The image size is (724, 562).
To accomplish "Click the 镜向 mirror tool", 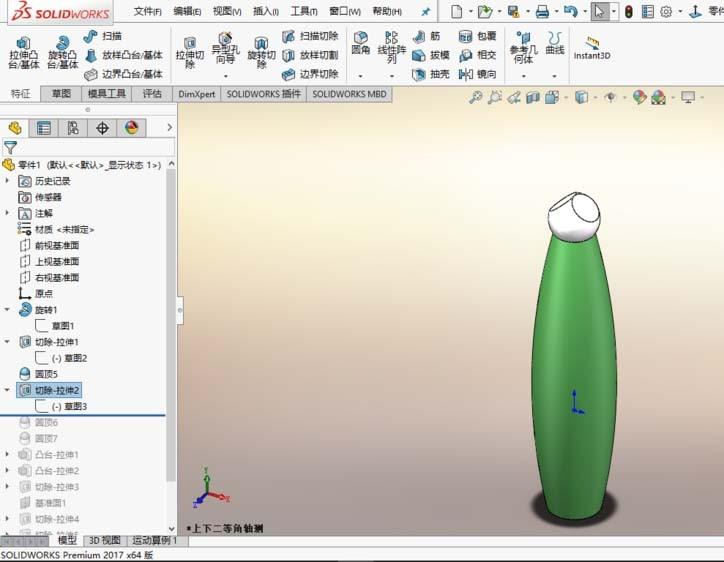I will [x=477, y=74].
